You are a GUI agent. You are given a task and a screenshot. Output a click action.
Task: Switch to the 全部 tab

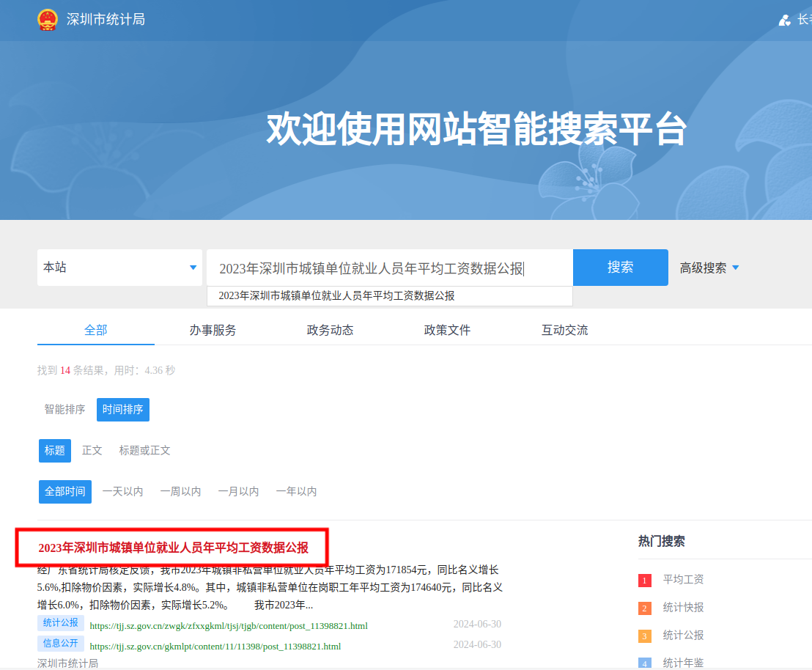point(96,330)
